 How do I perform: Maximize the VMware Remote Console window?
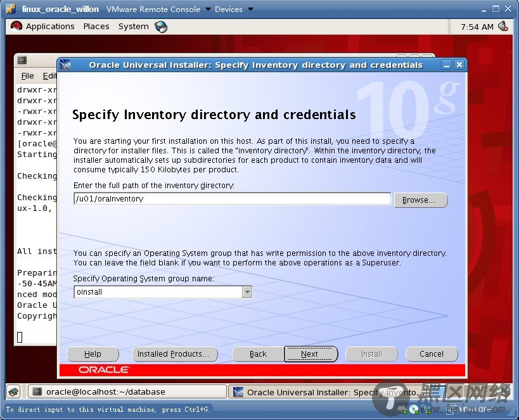pyautogui.click(x=496, y=9)
